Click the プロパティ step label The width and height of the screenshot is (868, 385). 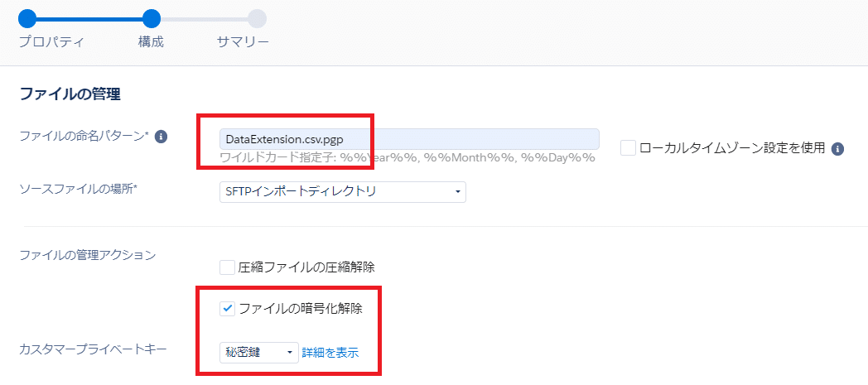pos(51,42)
